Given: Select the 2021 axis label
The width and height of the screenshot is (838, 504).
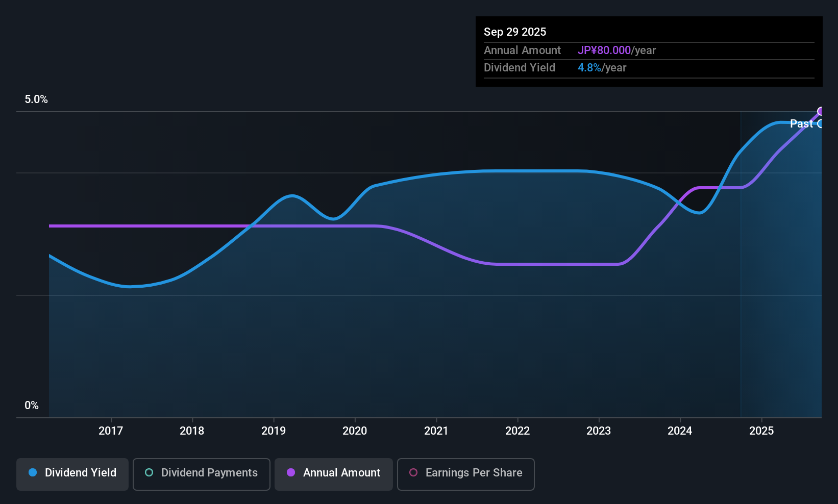Looking at the screenshot, I should coord(436,431).
